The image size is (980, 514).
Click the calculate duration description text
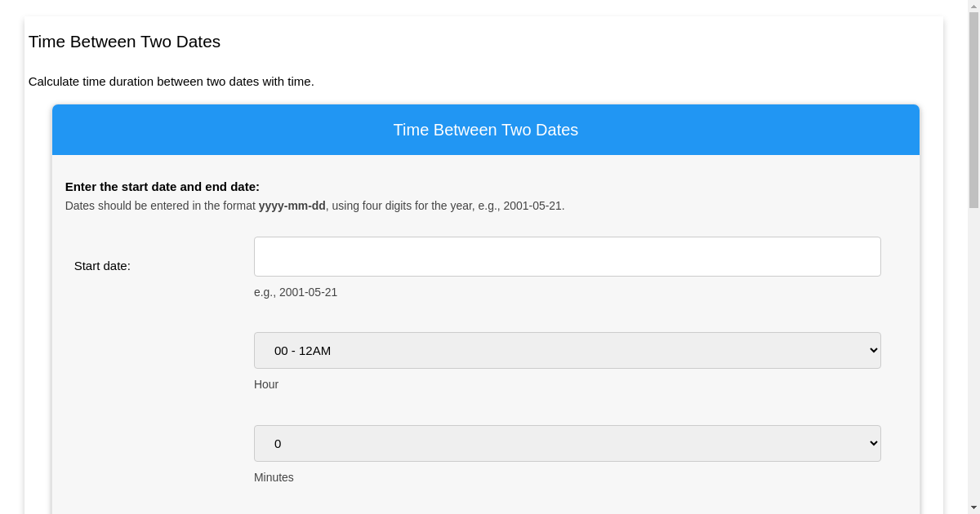[x=171, y=82]
